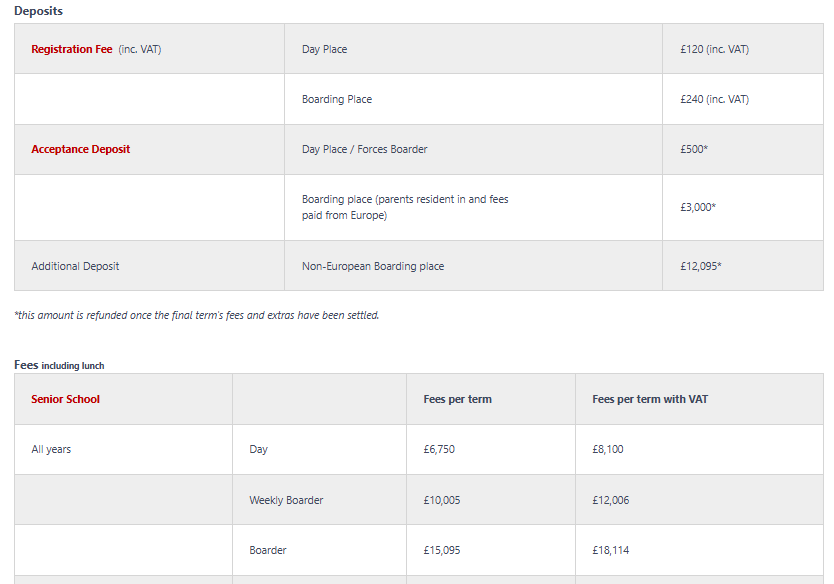Click the £3,000* boarding deposit amount
Viewport: 834px width, 584px height.
(x=698, y=207)
